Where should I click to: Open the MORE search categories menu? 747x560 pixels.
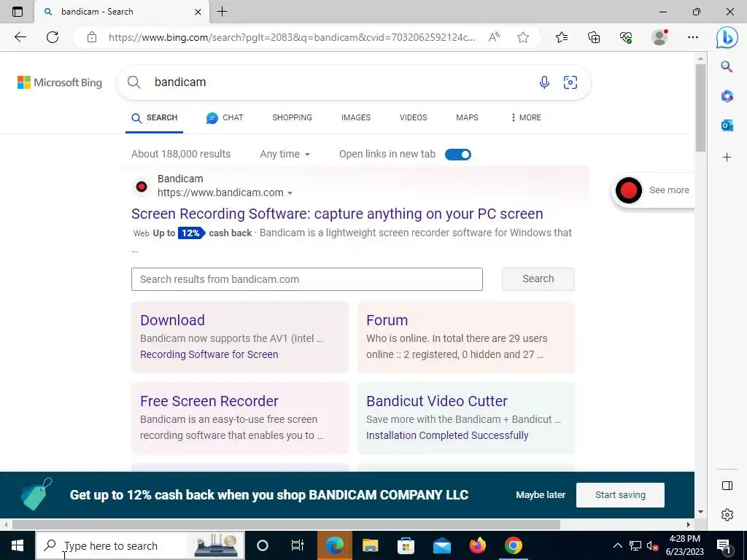tap(526, 117)
